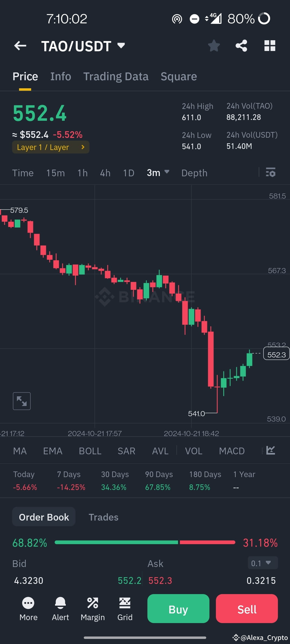Open additional indicators chart icon
This screenshot has height=644, width=290.
[271, 451]
